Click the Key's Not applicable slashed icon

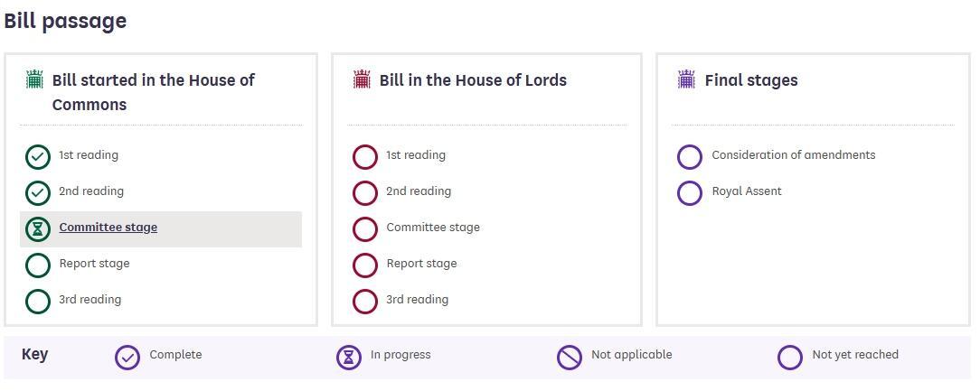(570, 358)
